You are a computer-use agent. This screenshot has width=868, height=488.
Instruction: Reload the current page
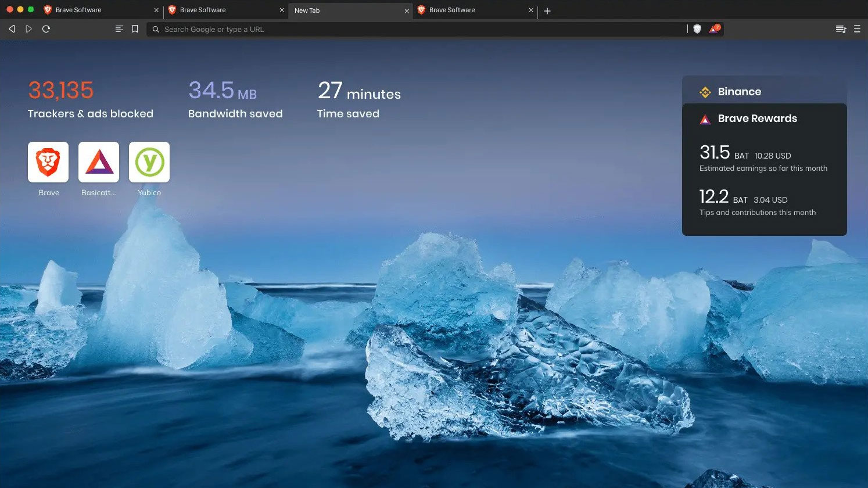(46, 28)
